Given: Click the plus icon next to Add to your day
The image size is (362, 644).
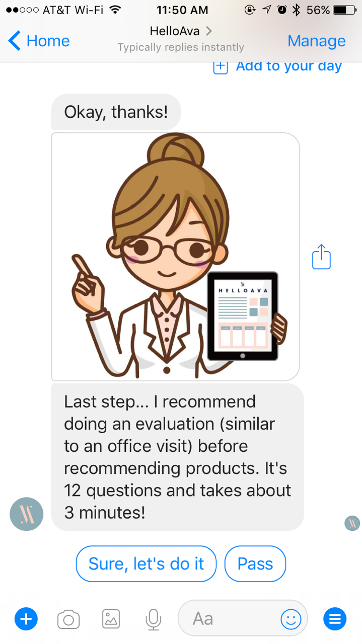Looking at the screenshot, I should (221, 67).
